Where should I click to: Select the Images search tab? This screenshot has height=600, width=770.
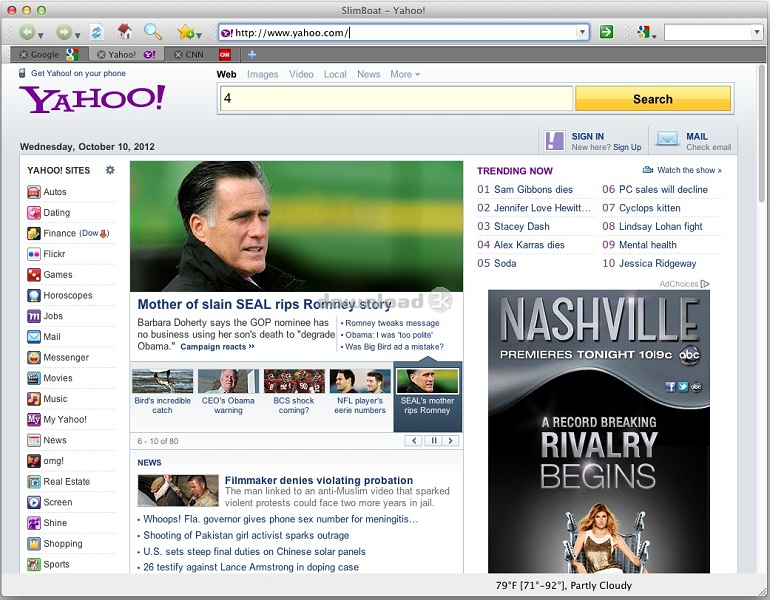262,74
